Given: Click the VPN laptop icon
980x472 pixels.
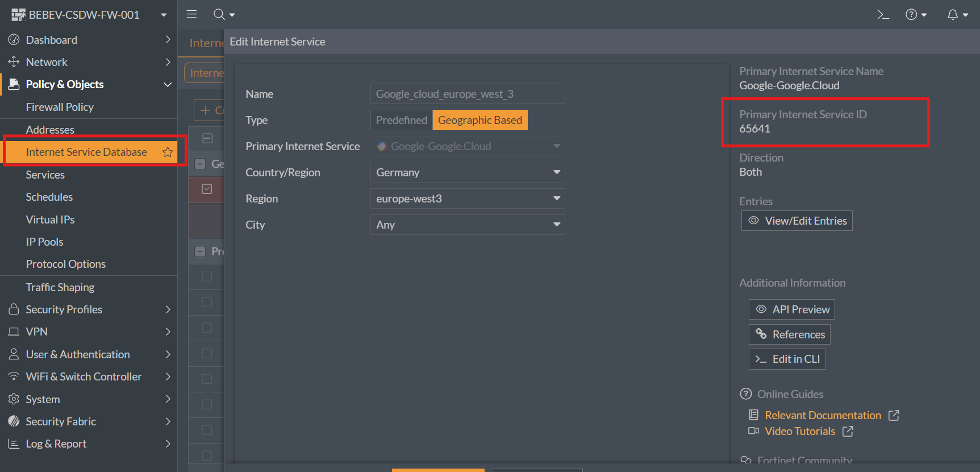Looking at the screenshot, I should coord(14,332).
